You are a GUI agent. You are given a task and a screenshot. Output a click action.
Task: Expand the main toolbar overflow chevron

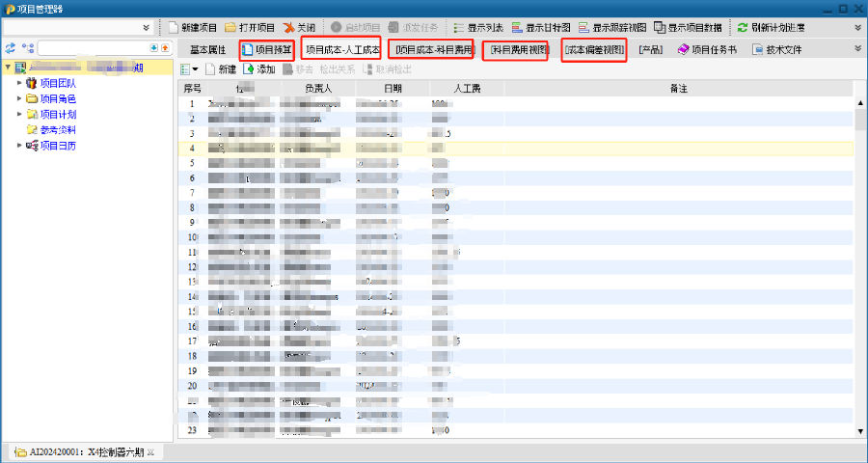[858, 27]
